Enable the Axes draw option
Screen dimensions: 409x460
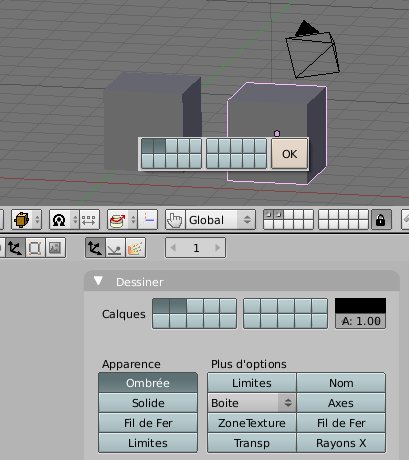pyautogui.click(x=341, y=403)
